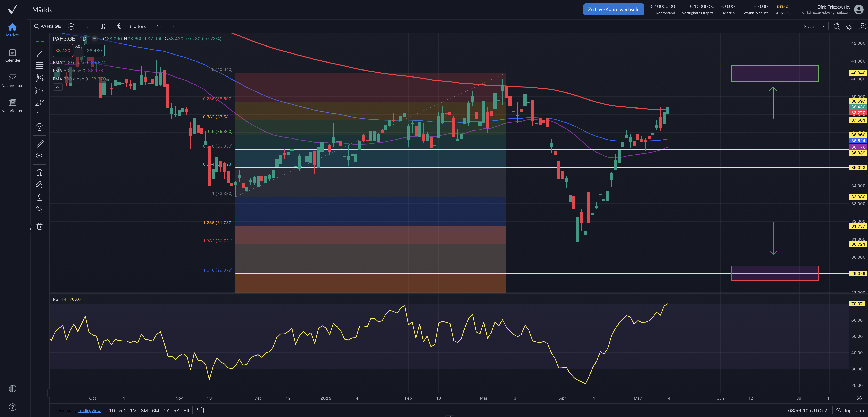Toggle lock all drawing tools

point(39,197)
